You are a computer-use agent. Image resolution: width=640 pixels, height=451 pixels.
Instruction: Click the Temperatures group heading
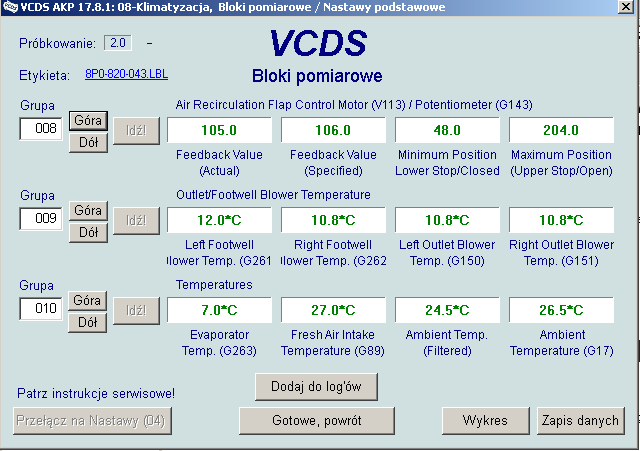click(214, 284)
